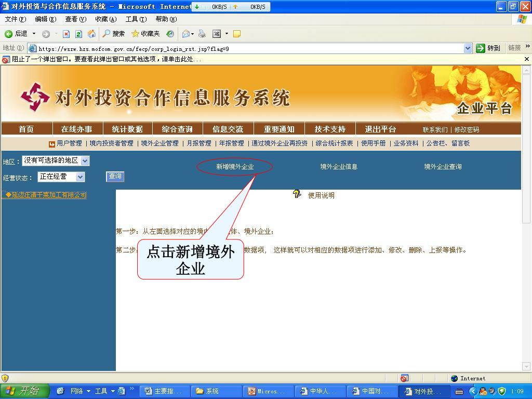Screen dimensions: 532x399
Task: Go to 首页 navigation tab
Action: coord(26,129)
